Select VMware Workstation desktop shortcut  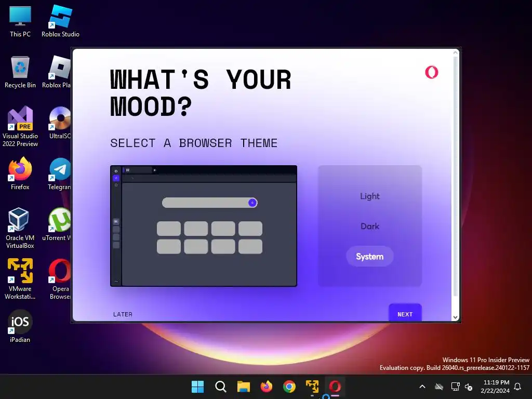[x=20, y=279]
